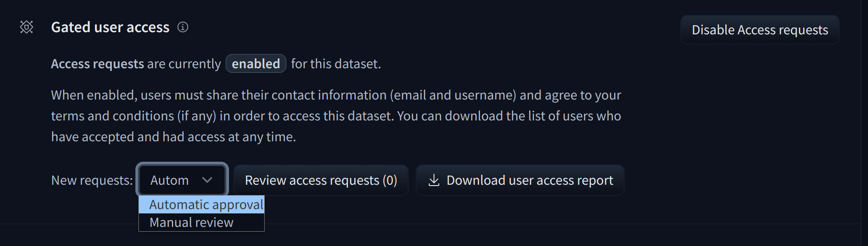The height and width of the screenshot is (246, 868).
Task: Click the bold Access requests text
Action: 98,63
